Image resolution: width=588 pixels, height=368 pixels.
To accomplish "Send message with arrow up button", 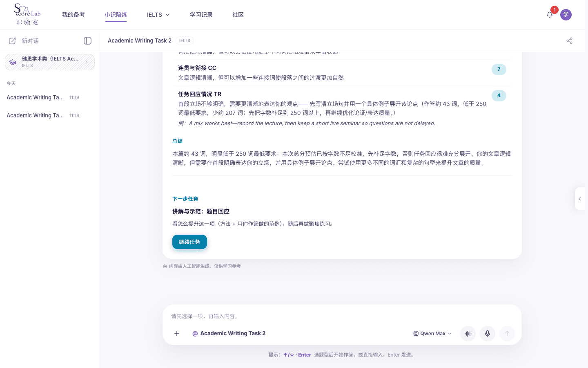I will click(507, 334).
